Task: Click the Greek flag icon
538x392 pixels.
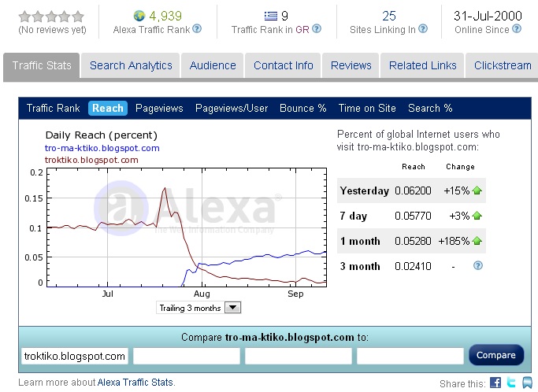Action: (271, 16)
